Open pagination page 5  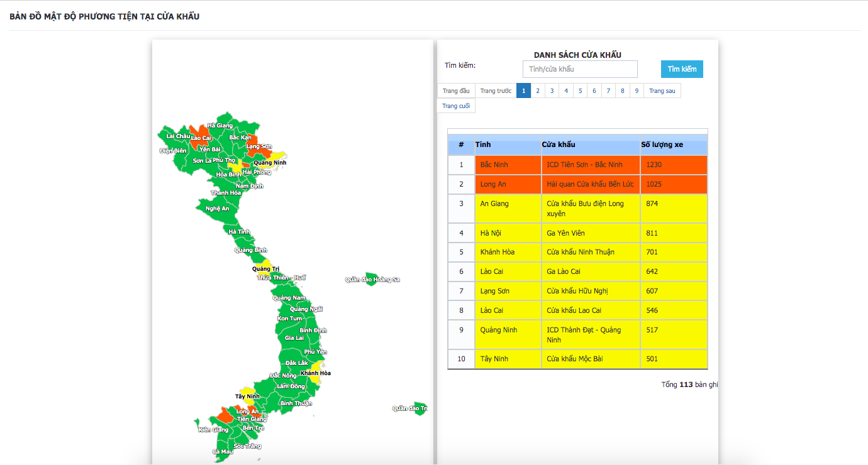tap(581, 91)
